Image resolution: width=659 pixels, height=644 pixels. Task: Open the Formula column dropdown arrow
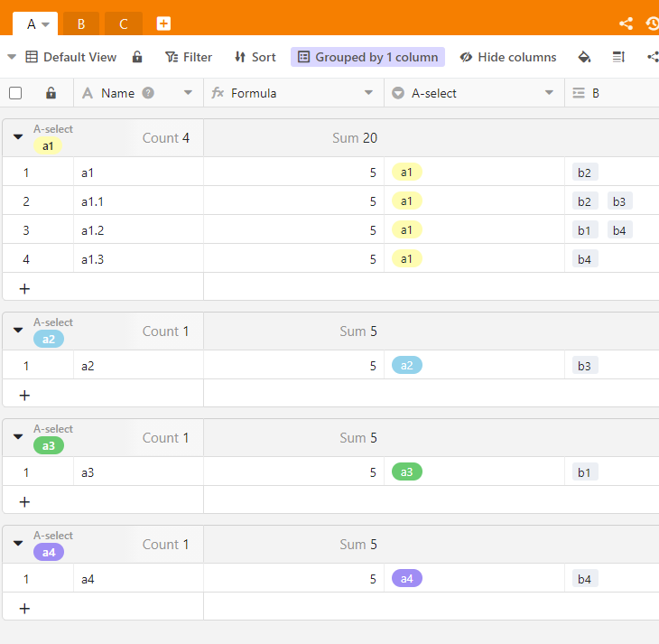pyautogui.click(x=368, y=93)
